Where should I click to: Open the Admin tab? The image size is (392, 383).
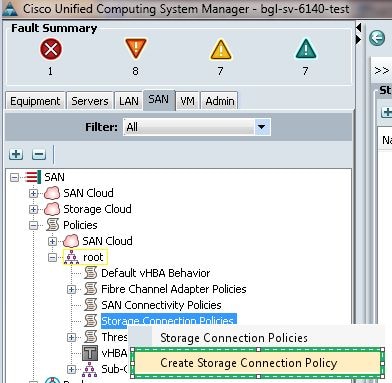[x=220, y=101]
